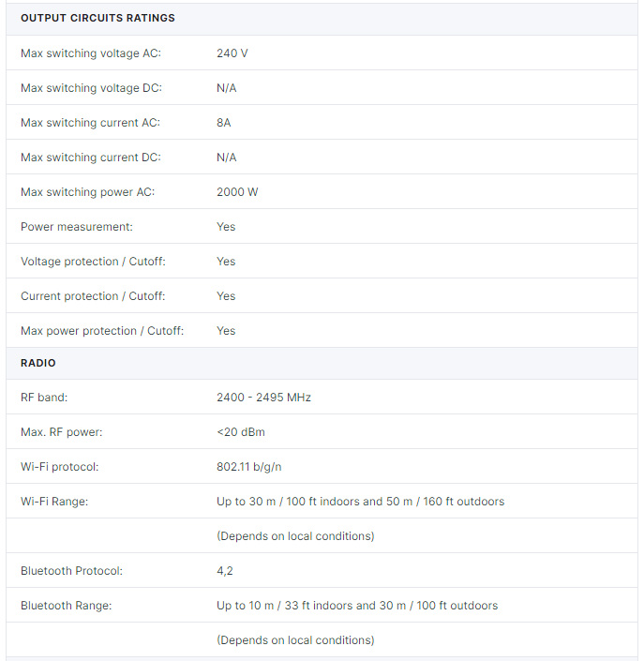
Task: Click the Bluetooth Protocol label
Action: click(x=71, y=571)
